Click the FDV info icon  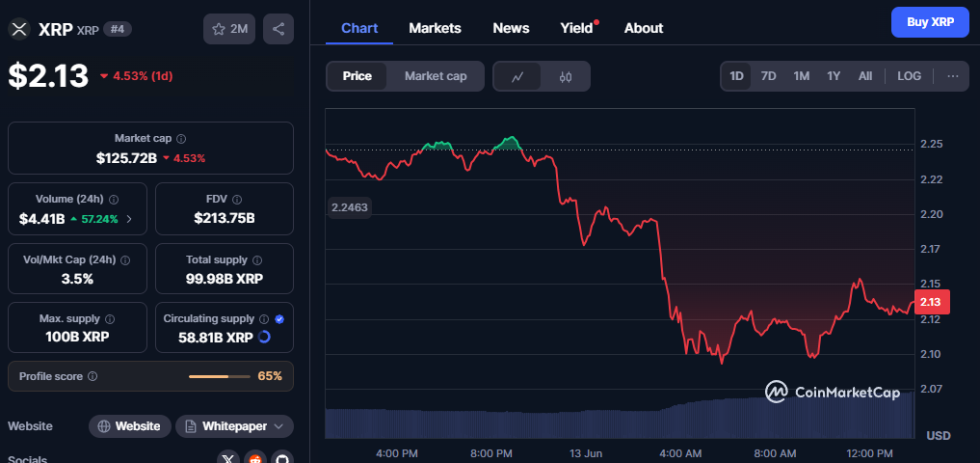click(x=237, y=199)
